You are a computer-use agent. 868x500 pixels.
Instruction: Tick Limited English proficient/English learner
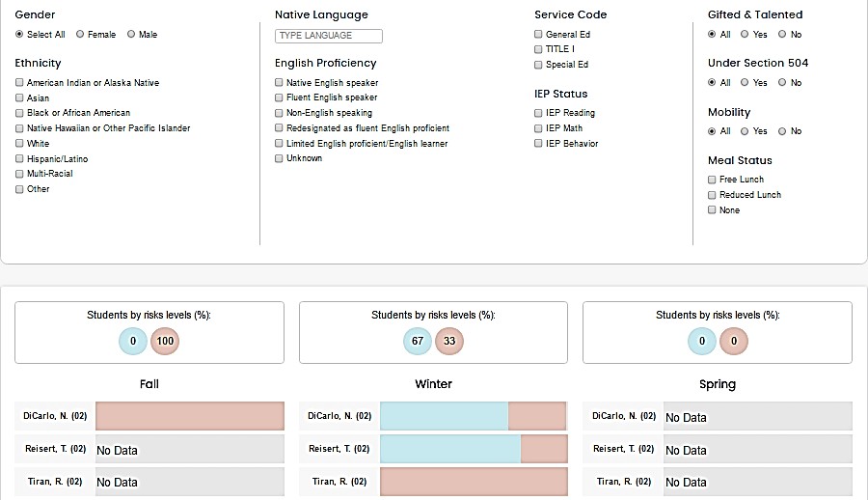279,144
